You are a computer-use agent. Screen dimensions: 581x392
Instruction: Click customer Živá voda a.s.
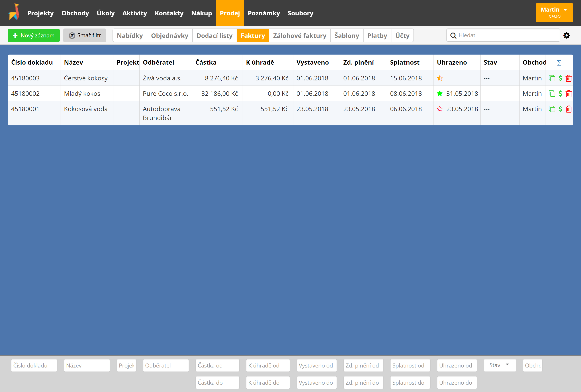(x=162, y=78)
